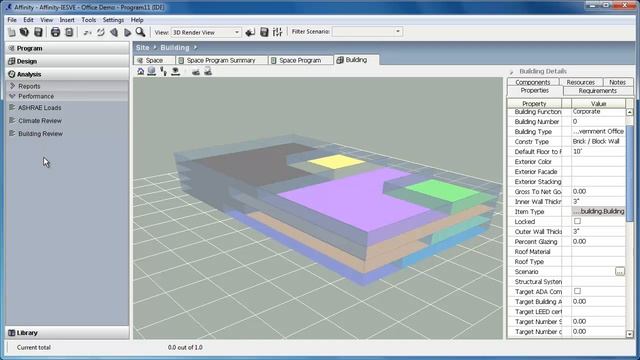Click the Open file toolbar icon
This screenshot has height=360, width=640.
(24, 32)
